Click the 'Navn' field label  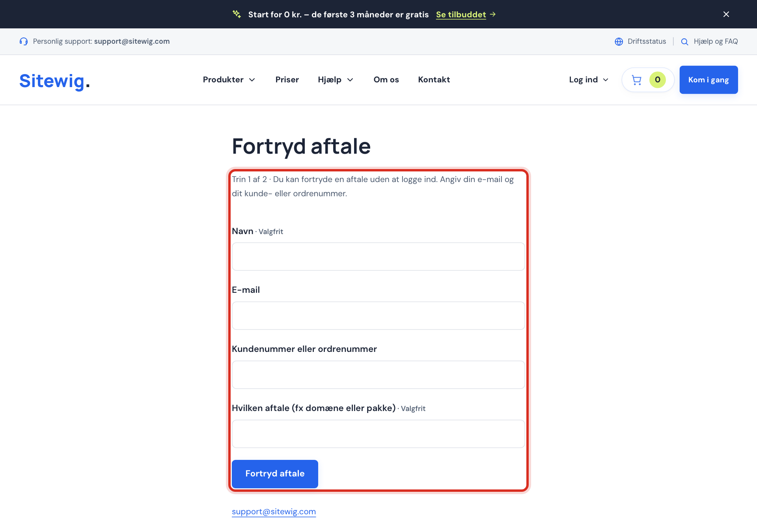(242, 231)
